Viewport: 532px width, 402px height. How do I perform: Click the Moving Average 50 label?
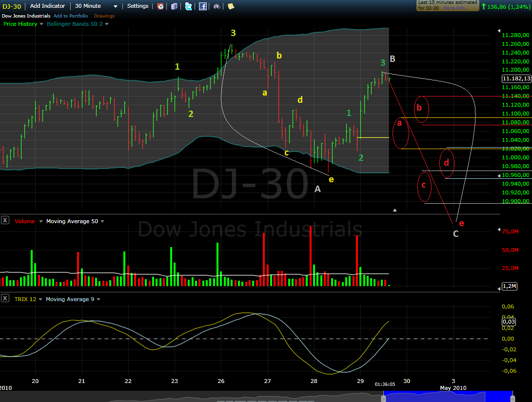tap(72, 221)
